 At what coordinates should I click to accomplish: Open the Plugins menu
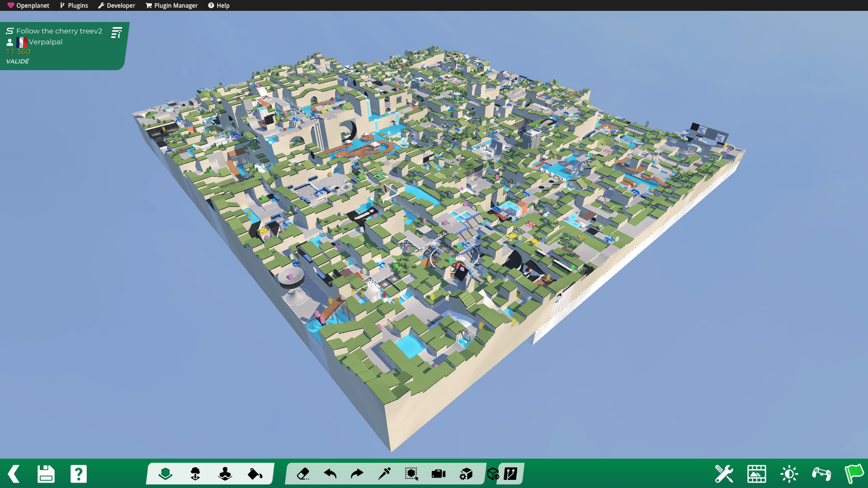74,5
